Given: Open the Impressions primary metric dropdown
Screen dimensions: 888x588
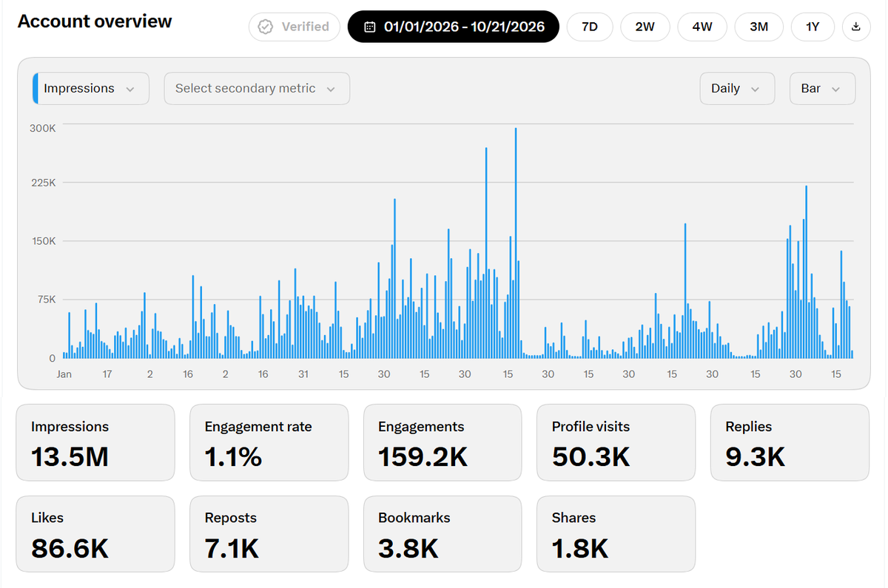Looking at the screenshot, I should pos(91,89).
